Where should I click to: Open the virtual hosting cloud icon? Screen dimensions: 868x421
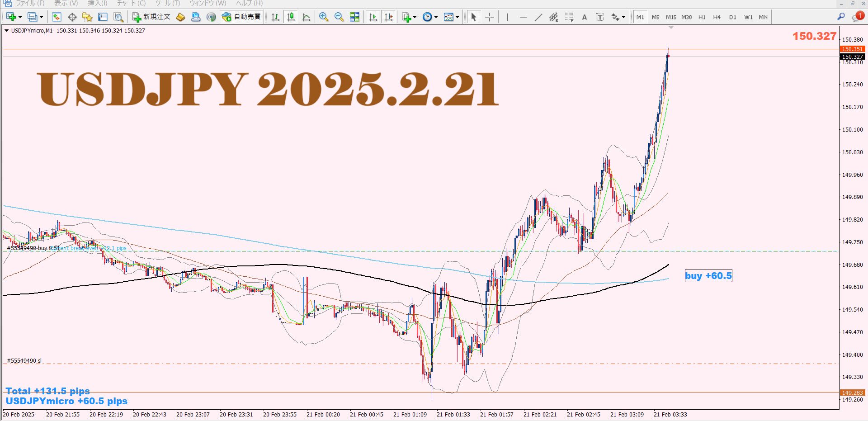pyautogui.click(x=196, y=17)
